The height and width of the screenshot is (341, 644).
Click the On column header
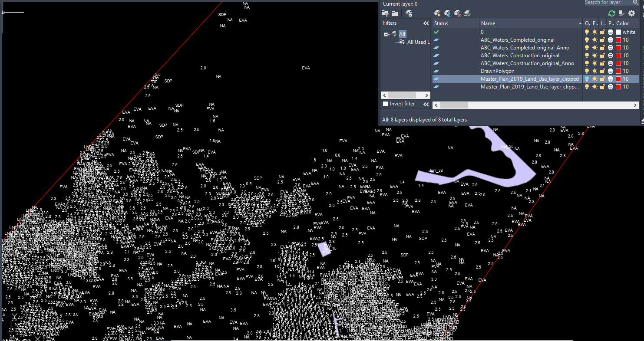pos(587,23)
